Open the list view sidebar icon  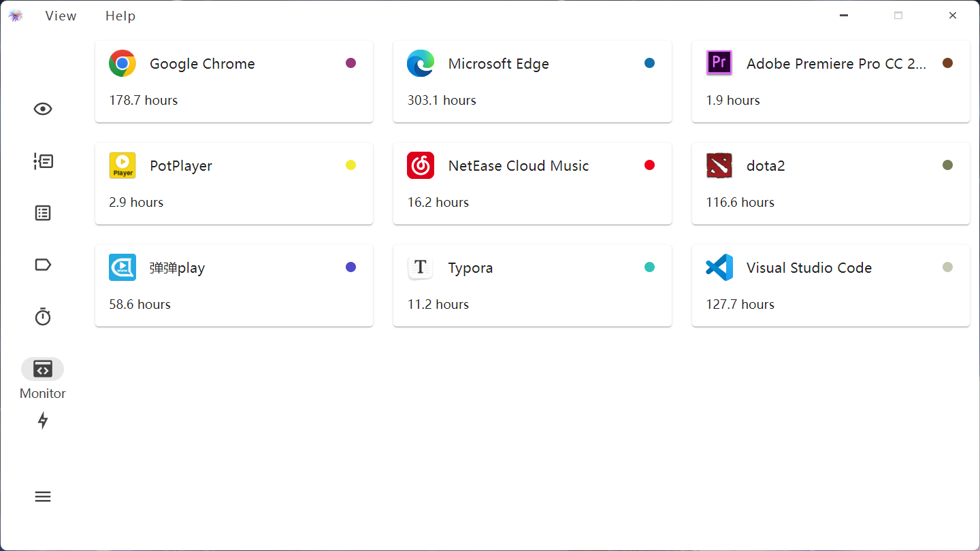(x=43, y=213)
